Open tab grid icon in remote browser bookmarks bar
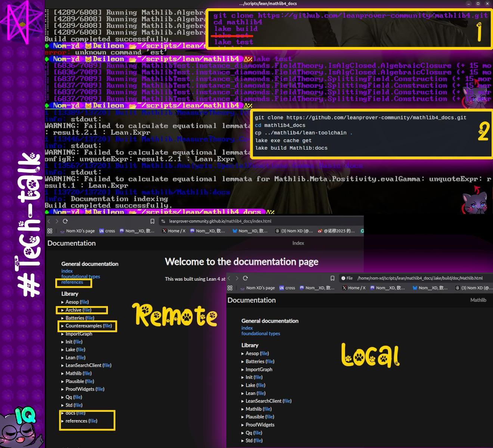Image resolution: width=493 pixels, height=448 pixels. [50, 231]
